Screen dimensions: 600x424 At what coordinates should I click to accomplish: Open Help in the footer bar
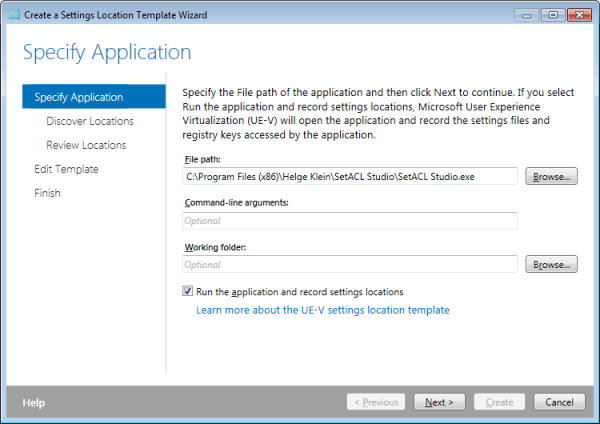[x=34, y=403]
